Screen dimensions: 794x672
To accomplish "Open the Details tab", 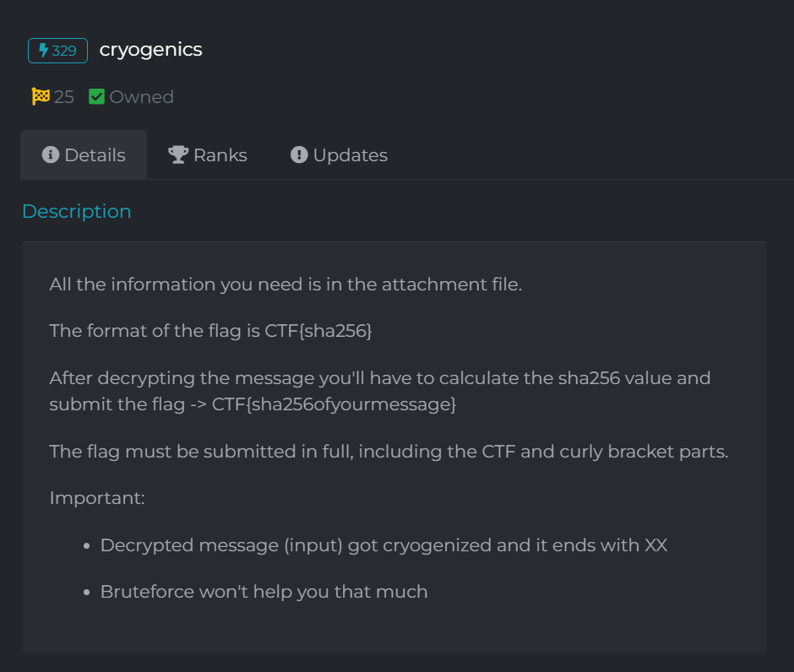I will tap(84, 154).
